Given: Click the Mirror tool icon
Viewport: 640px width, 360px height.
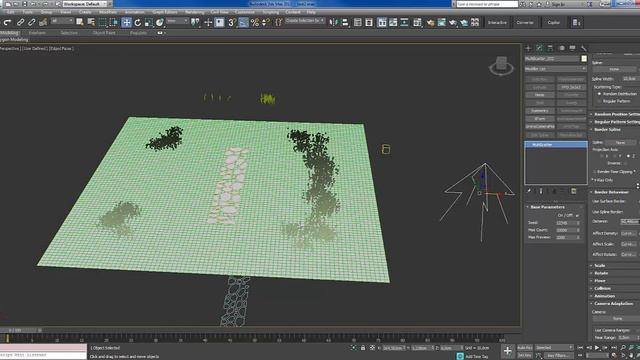Looking at the screenshot, I should 333,22.
